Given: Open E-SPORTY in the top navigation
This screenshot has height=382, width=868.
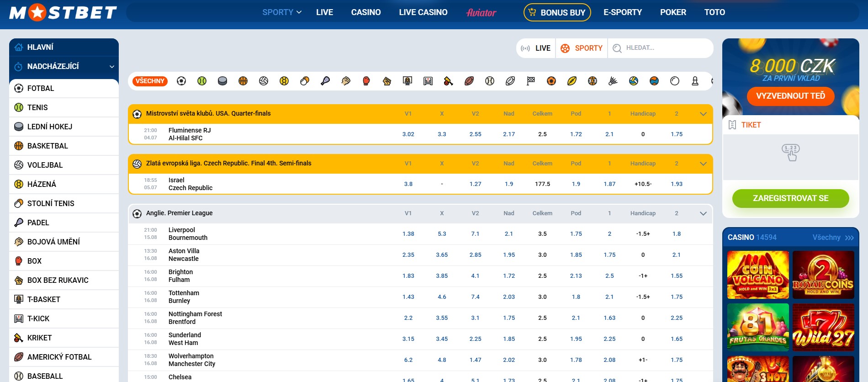Looking at the screenshot, I should [623, 12].
